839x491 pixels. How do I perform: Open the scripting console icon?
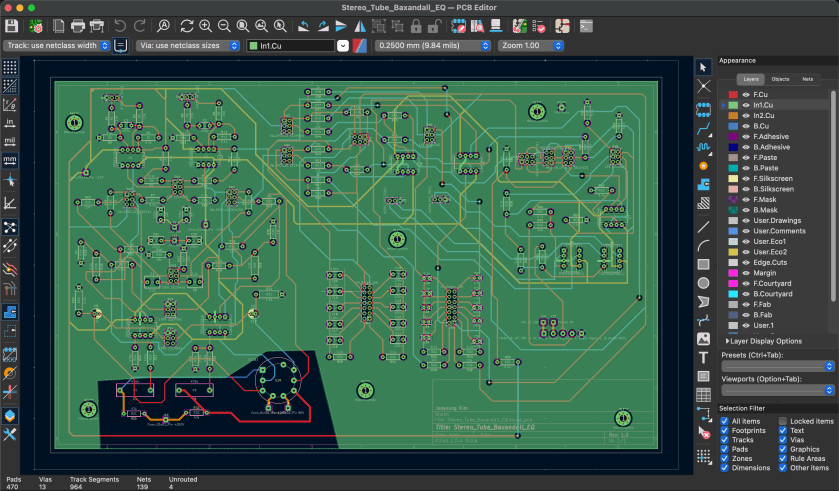(586, 25)
